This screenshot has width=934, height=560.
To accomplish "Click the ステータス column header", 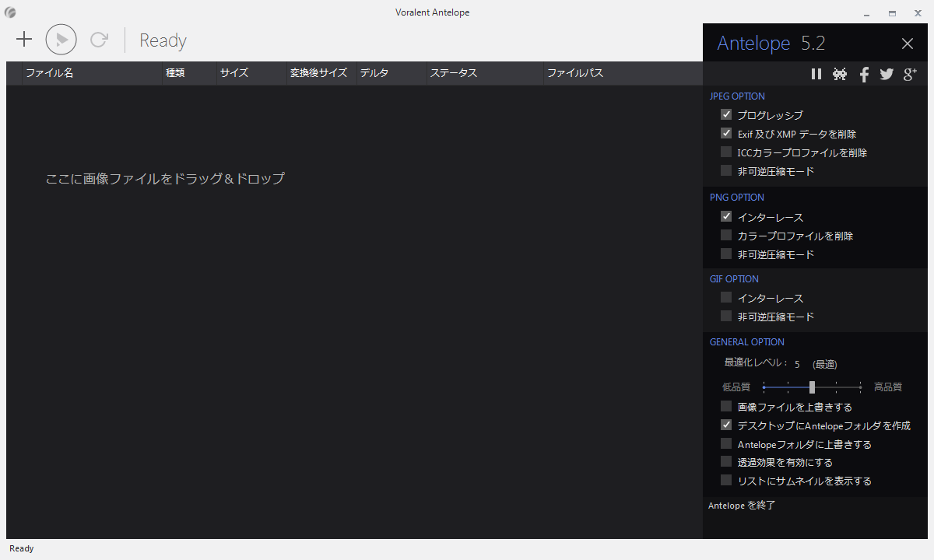I will click(454, 73).
